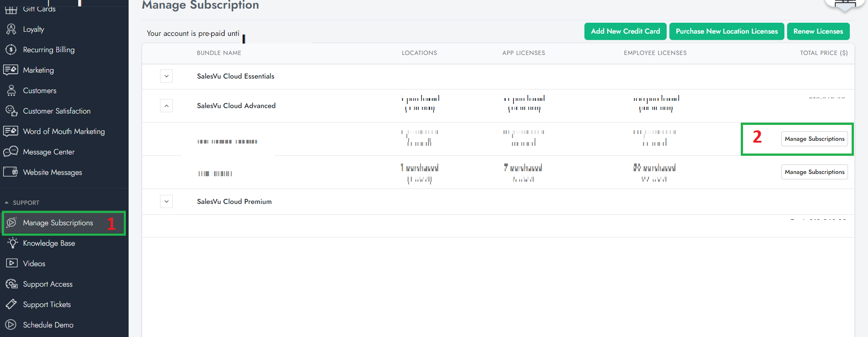
Task: Click the upper Manage Subscriptions row button
Action: click(814, 139)
